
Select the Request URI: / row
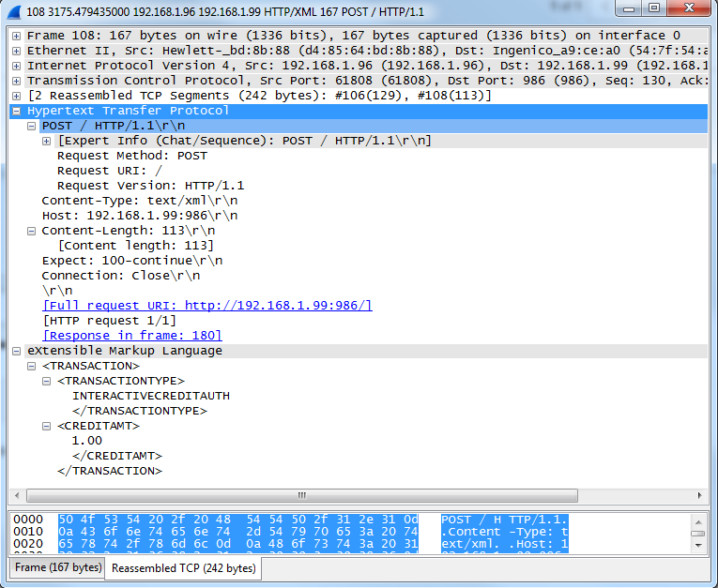(x=110, y=171)
